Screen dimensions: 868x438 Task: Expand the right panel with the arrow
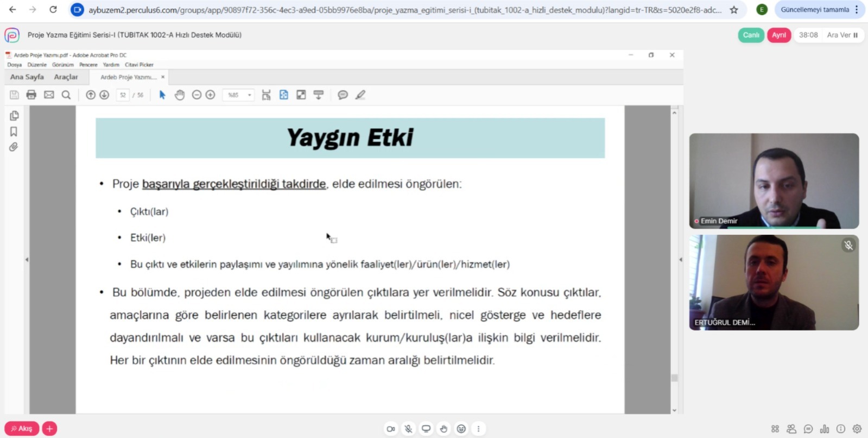tap(681, 260)
